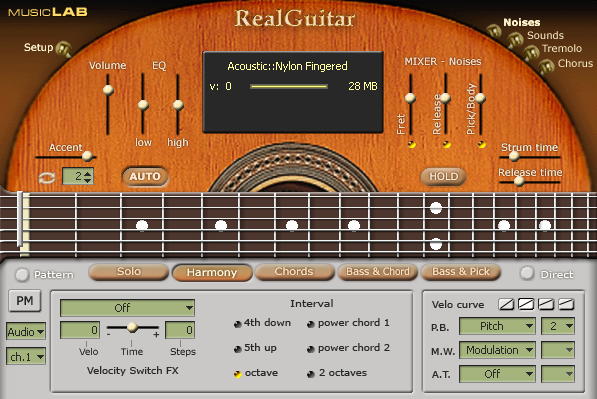Viewport: 597px width, 399px height.
Task: Choose the first linear Velo curve icon
Action: click(506, 304)
